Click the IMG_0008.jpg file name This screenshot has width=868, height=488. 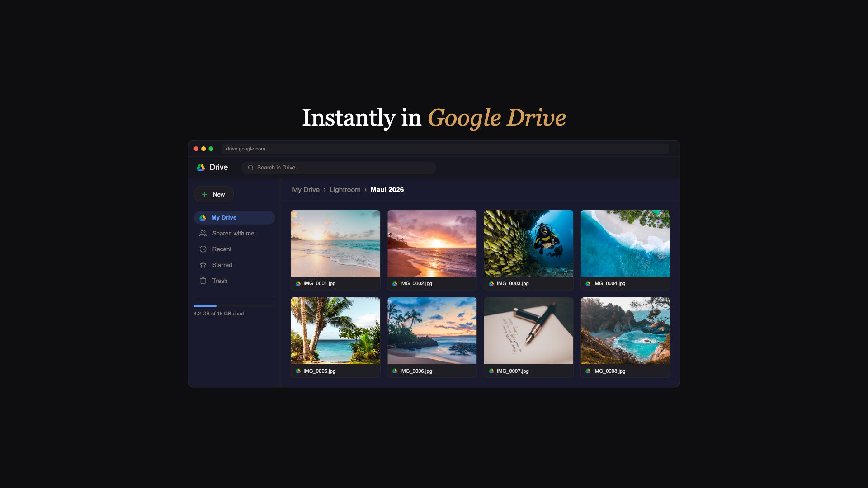(x=609, y=371)
